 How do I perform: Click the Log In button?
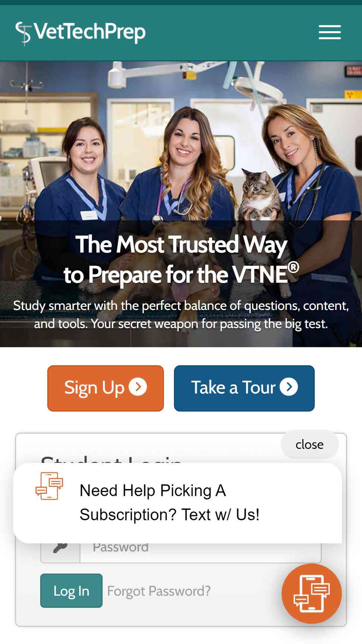coord(71,591)
